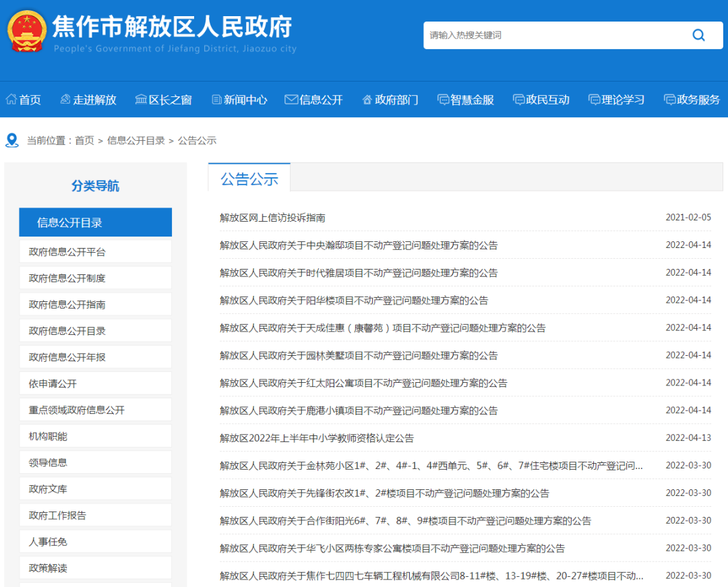Image resolution: width=728 pixels, height=587 pixels.
Task: Select the 公告公示 tab
Action: 249,179
